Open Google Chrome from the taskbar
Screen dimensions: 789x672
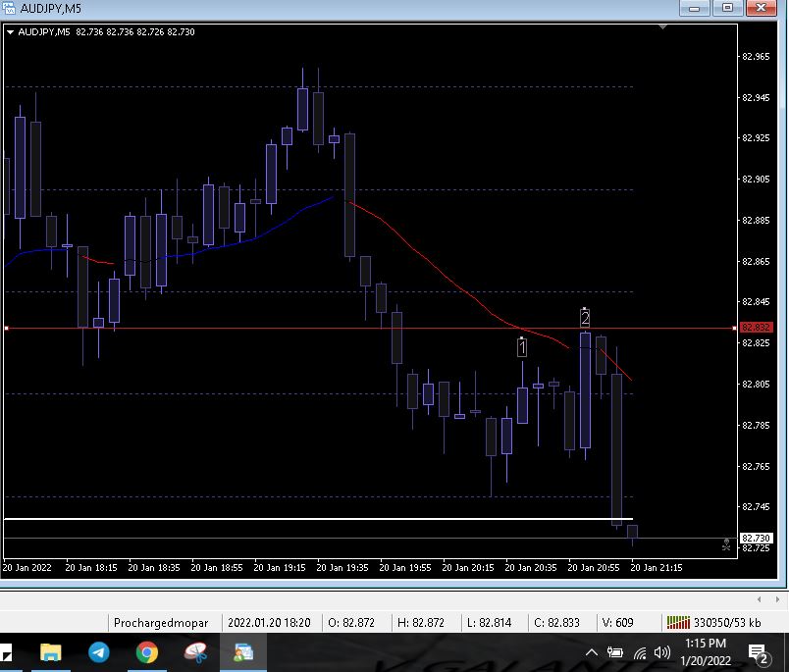pyautogui.click(x=146, y=652)
